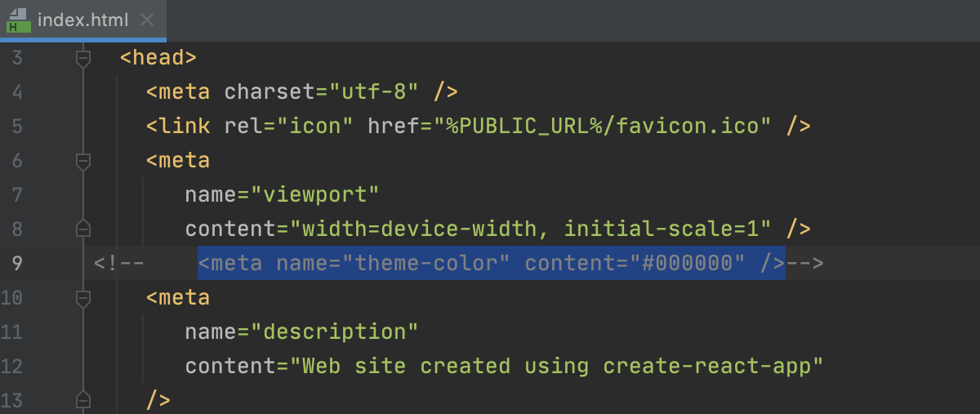Click the HTML file icon on index.html tab
The height and width of the screenshot is (414, 980).
tap(18, 20)
